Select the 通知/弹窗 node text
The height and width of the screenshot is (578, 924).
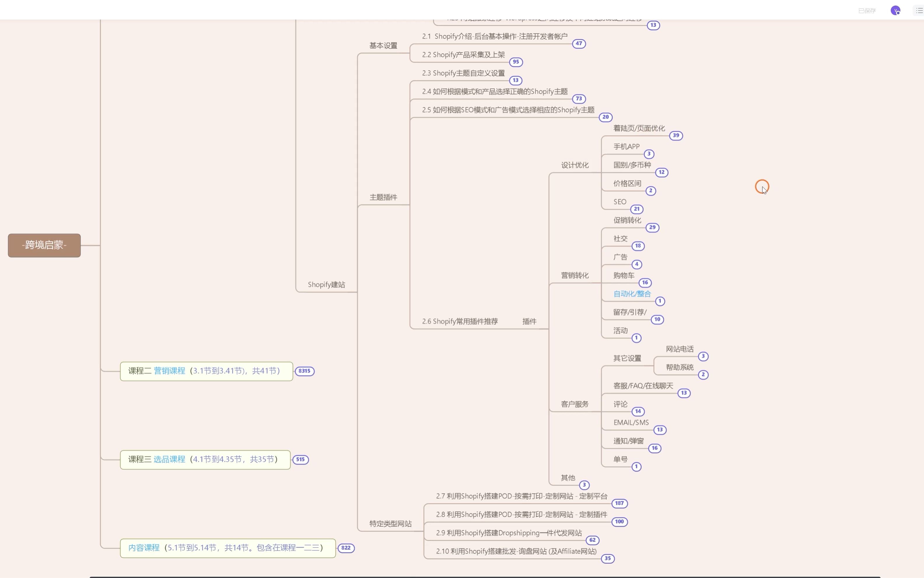pyautogui.click(x=628, y=441)
